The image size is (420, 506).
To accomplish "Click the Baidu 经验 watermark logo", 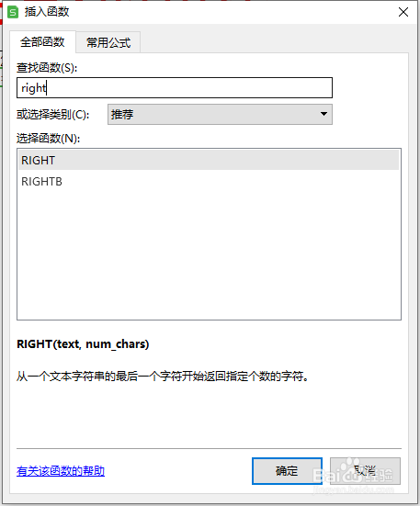I will 353,475.
